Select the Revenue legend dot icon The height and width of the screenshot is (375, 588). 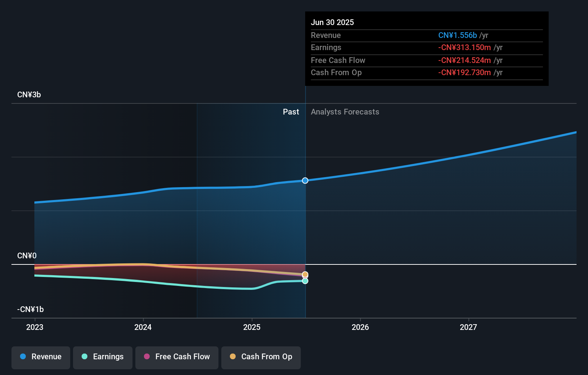(x=22, y=357)
